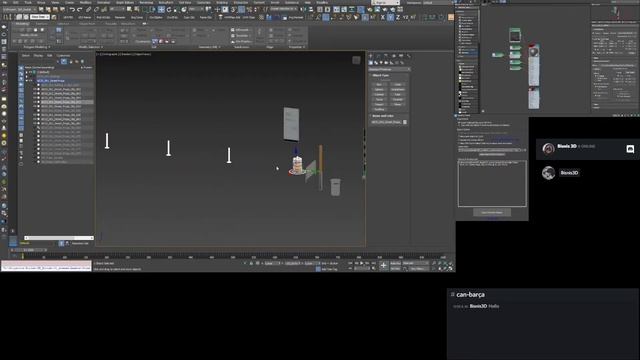The height and width of the screenshot is (360, 640).
Task: Click the object name input field
Action: tap(386, 122)
